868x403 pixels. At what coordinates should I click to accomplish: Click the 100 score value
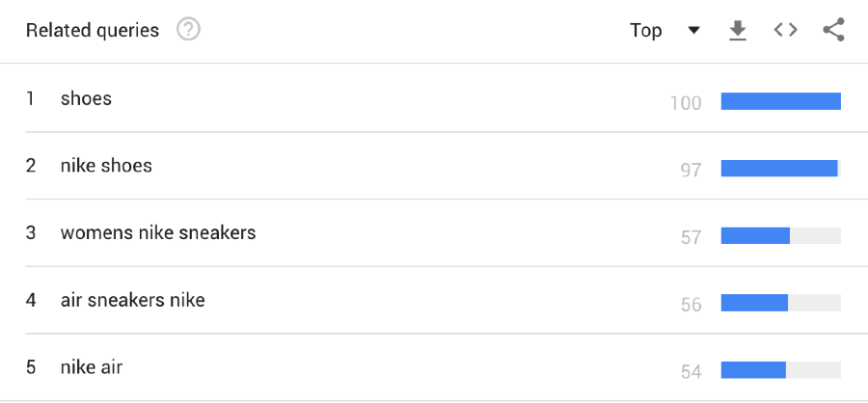click(686, 103)
